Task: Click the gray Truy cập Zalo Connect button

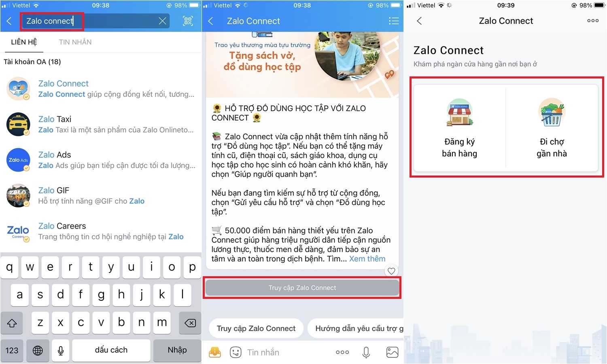Action: click(x=303, y=288)
